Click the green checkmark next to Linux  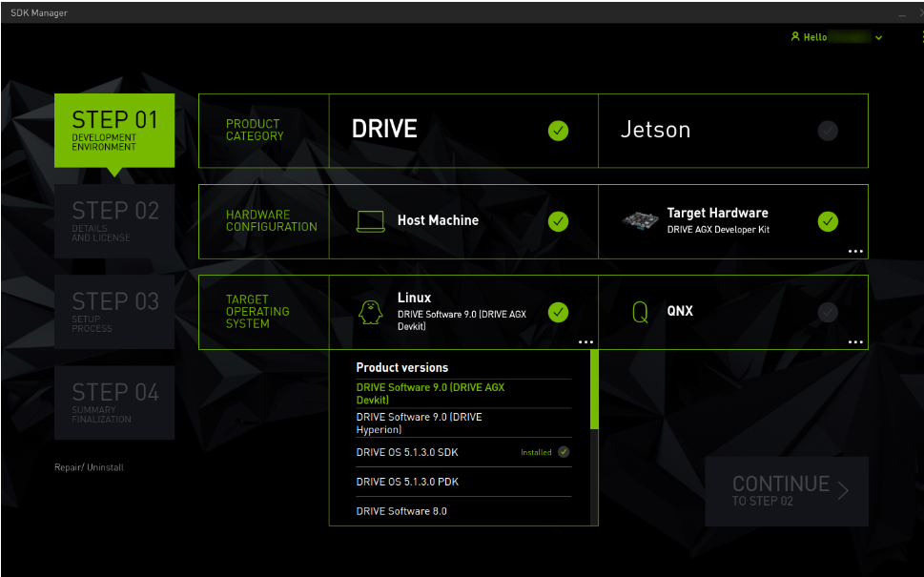(558, 312)
